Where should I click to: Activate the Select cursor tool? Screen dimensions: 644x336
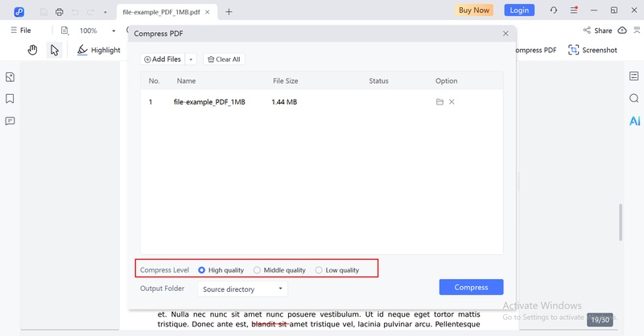tap(54, 50)
